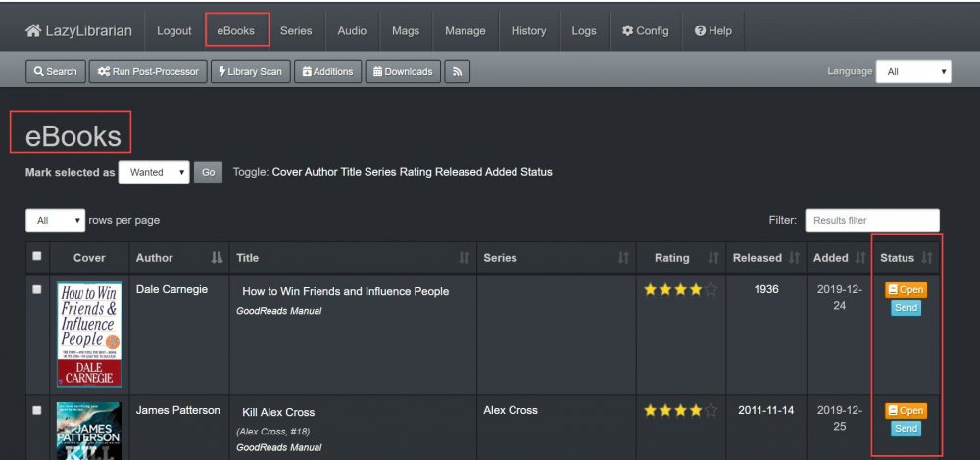
Task: Click the rating stars for Kill Alex Cross
Action: click(681, 411)
